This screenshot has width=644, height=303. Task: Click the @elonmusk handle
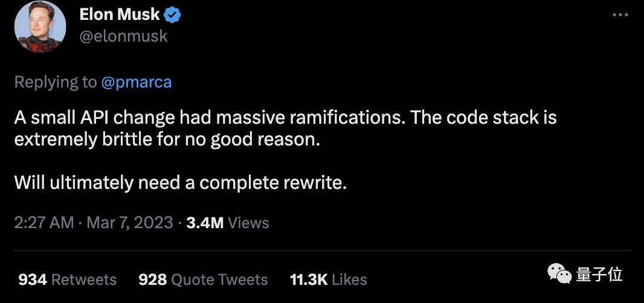(x=123, y=36)
